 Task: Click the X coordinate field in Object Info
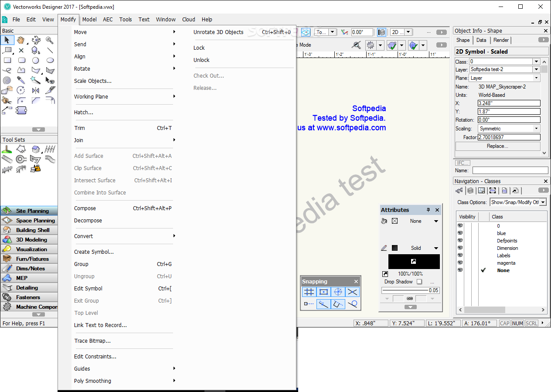pyautogui.click(x=509, y=103)
